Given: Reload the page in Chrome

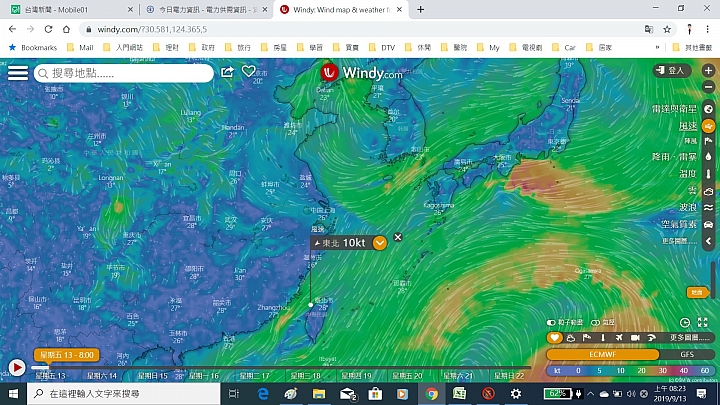Looking at the screenshot, I should pyautogui.click(x=48, y=29).
